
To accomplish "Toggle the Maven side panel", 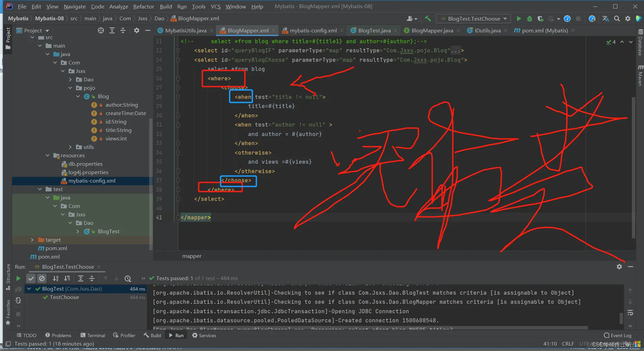I will pyautogui.click(x=640, y=75).
